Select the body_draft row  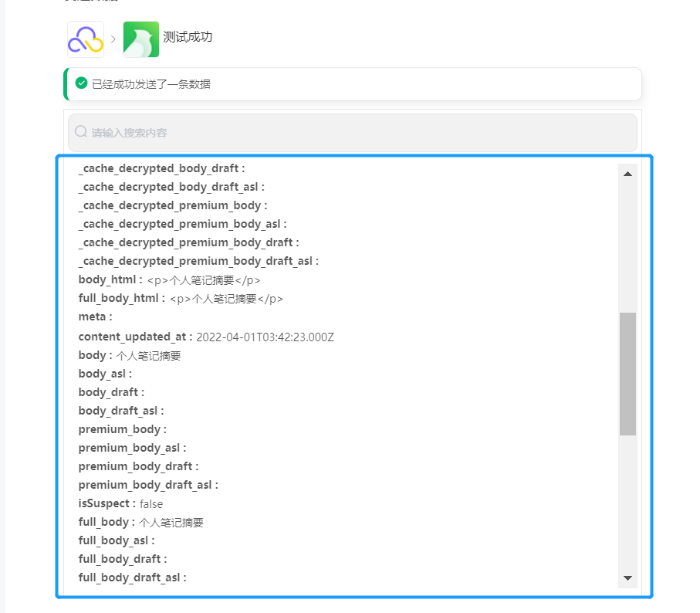click(x=112, y=392)
